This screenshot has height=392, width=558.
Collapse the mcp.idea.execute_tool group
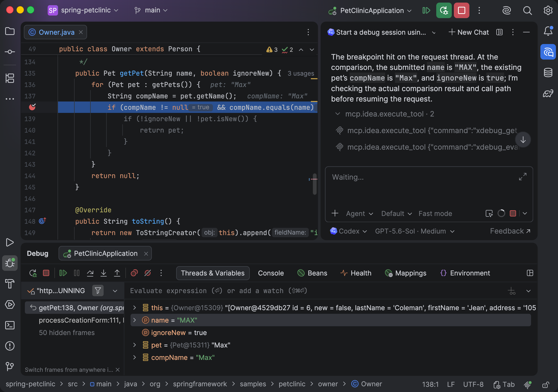(x=338, y=114)
